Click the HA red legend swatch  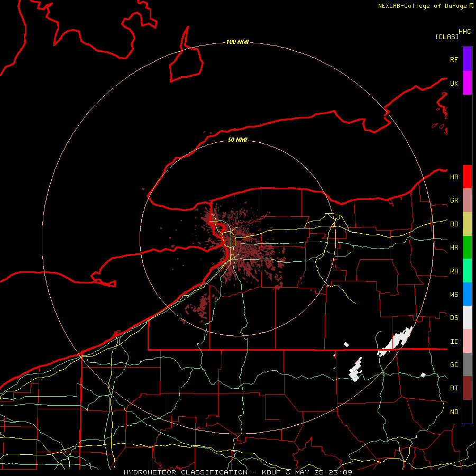[x=467, y=177]
